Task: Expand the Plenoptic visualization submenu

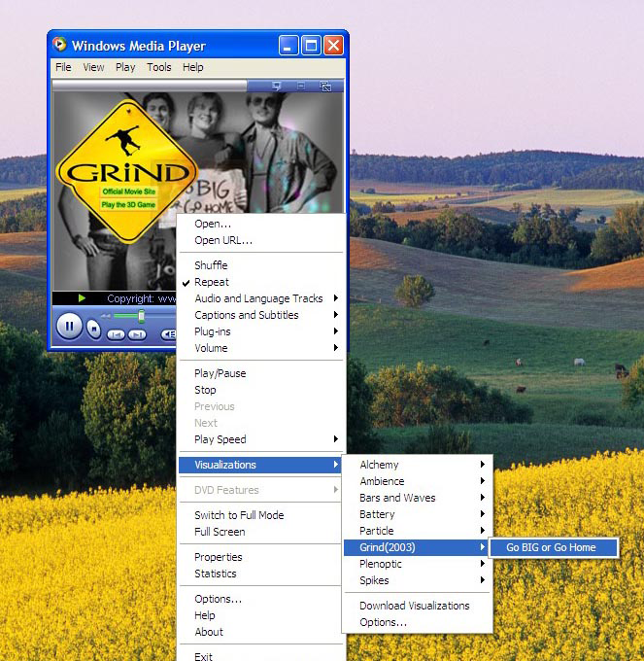Action: 417,564
